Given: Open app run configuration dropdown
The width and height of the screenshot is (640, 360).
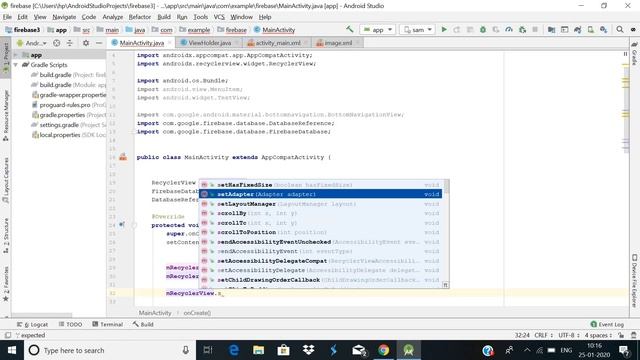Looking at the screenshot, I should (x=378, y=29).
